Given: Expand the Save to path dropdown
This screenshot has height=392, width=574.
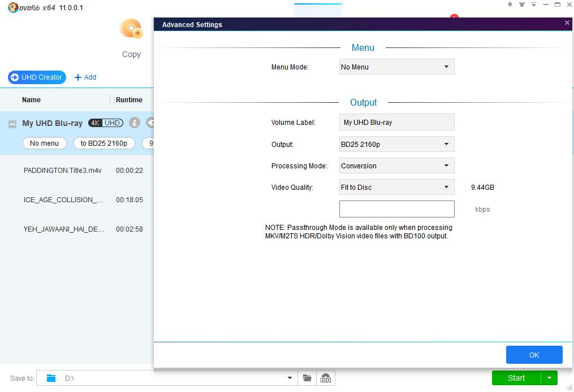Looking at the screenshot, I should tap(290, 378).
